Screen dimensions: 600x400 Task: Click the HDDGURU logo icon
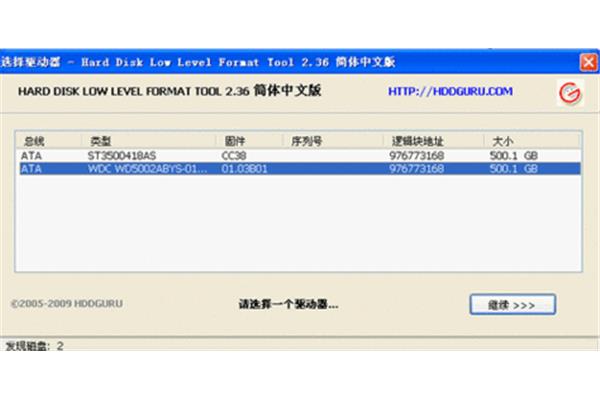570,93
